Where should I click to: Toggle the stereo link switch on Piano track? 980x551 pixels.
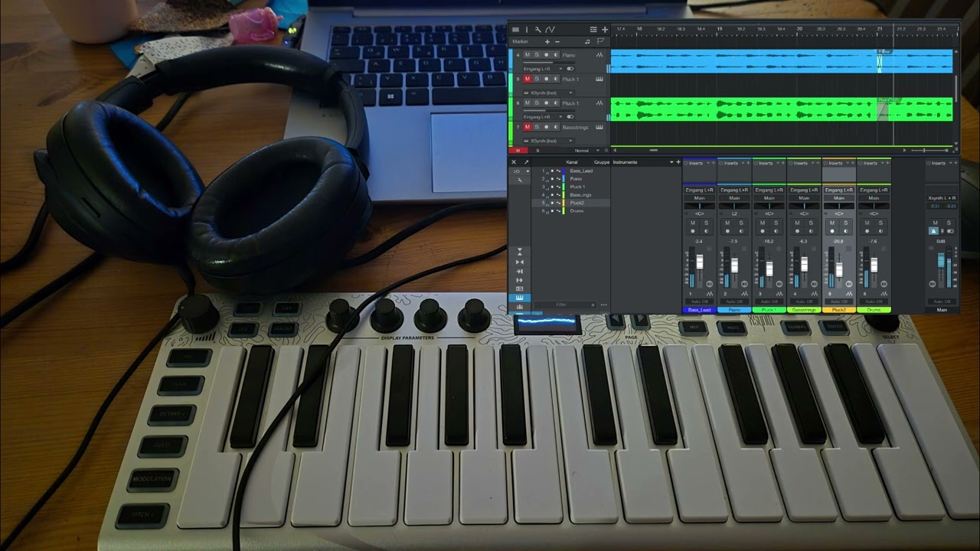coord(570,69)
